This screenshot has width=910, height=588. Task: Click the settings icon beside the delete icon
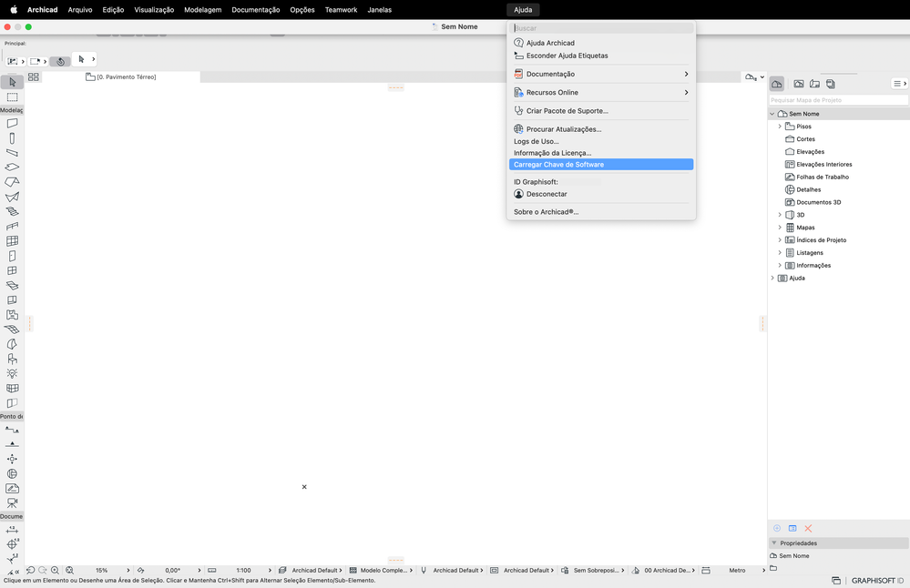tap(792, 528)
